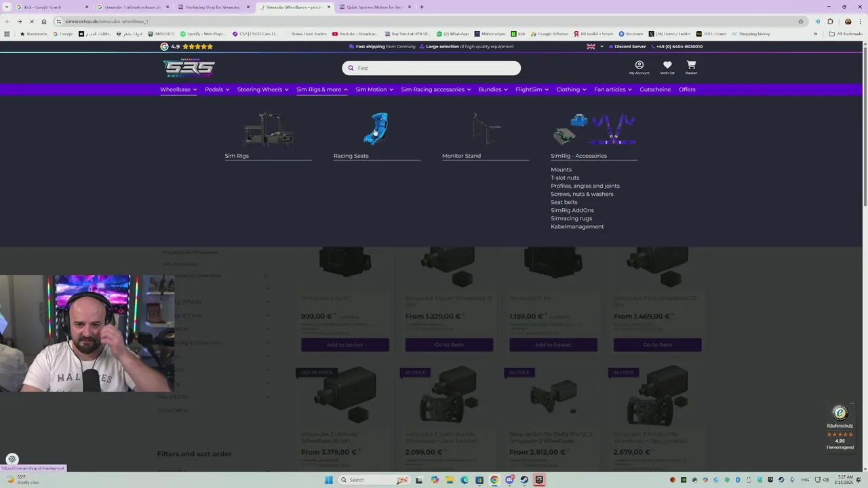Screen dimensions: 868x488
Task: Expand the FlightSim menu
Action: (x=532, y=89)
